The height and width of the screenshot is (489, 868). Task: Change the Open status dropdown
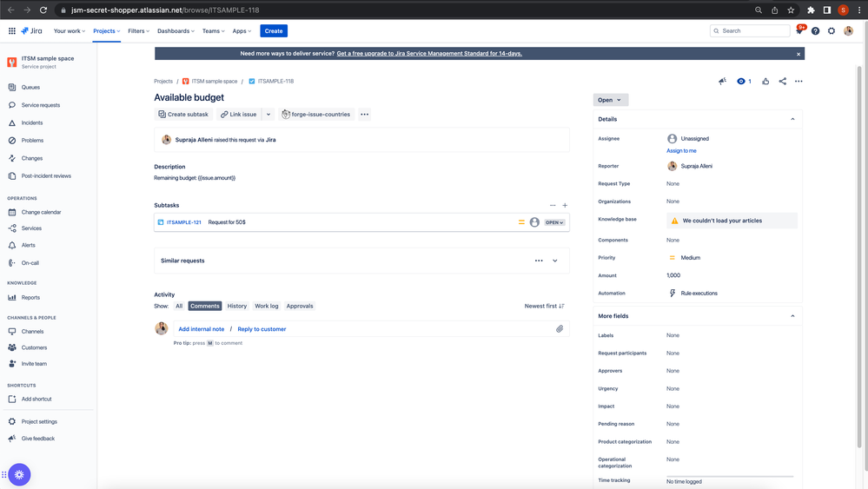coord(611,100)
